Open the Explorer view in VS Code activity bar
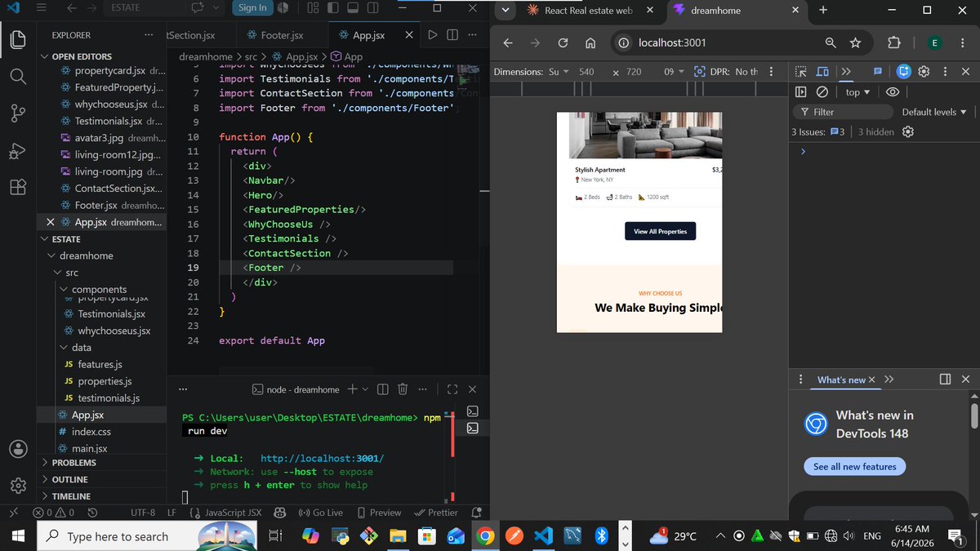980x551 pixels. tap(18, 38)
